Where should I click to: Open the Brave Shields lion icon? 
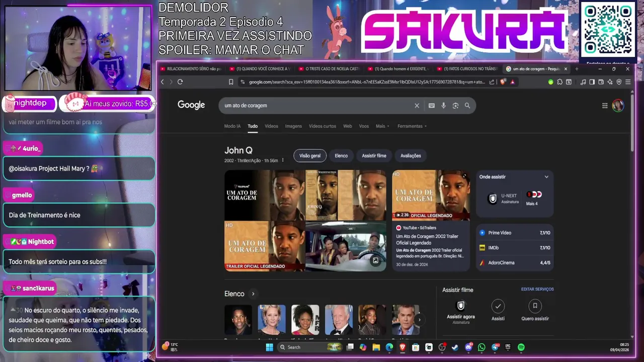pyautogui.click(x=503, y=82)
